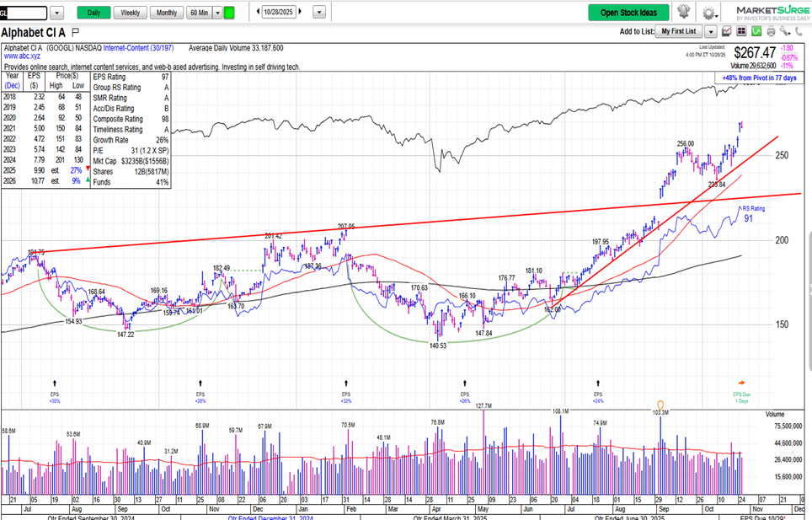Viewport: 812px width, 520px height.
Task: Click the phone support icon
Action: [799, 31]
